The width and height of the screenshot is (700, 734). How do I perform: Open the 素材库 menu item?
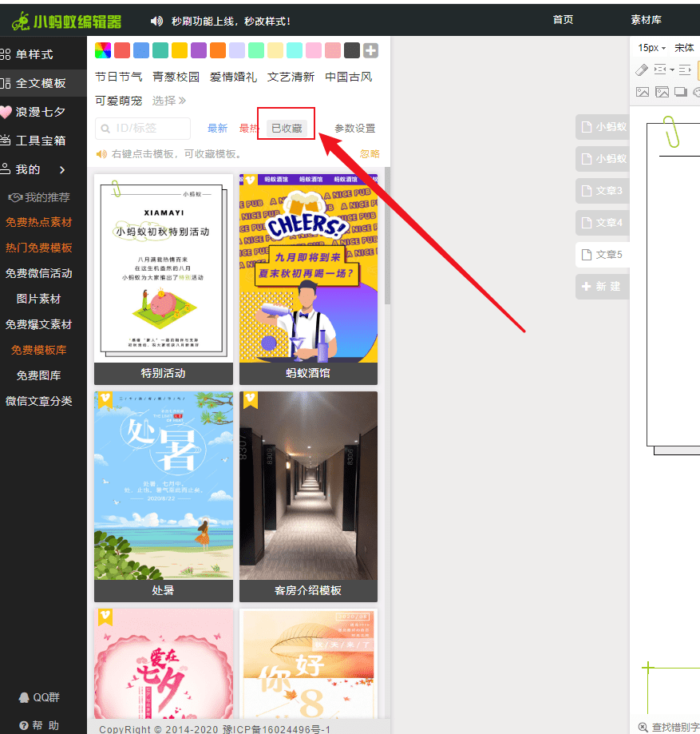pyautogui.click(x=646, y=20)
